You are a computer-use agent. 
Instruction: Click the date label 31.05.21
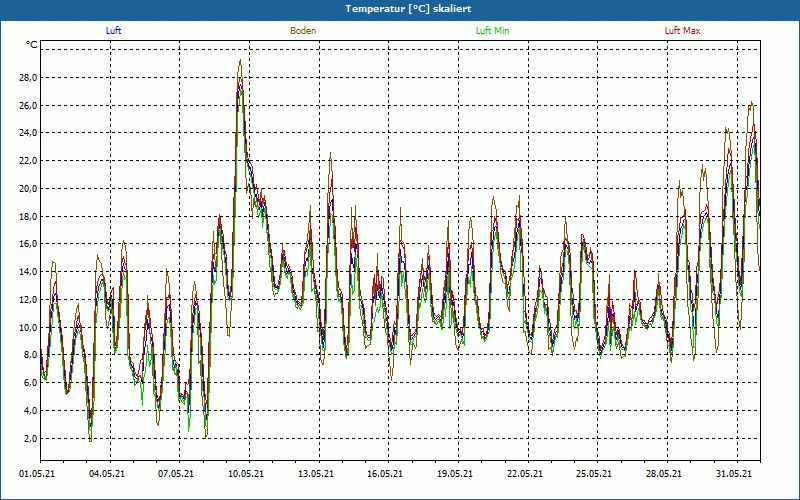click(734, 474)
